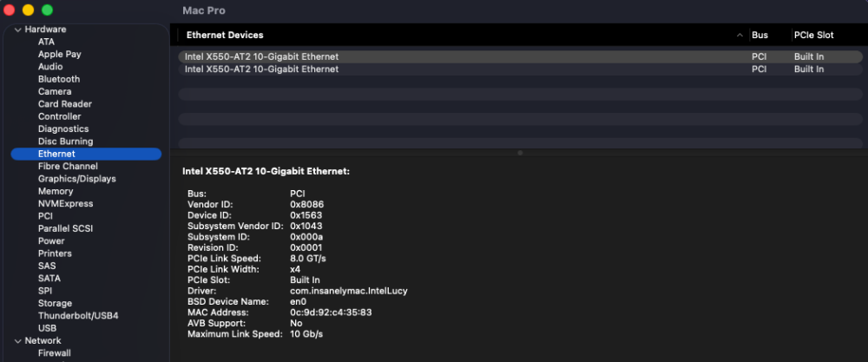Click the red close window button
This screenshot has width=868, height=362.
9,10
